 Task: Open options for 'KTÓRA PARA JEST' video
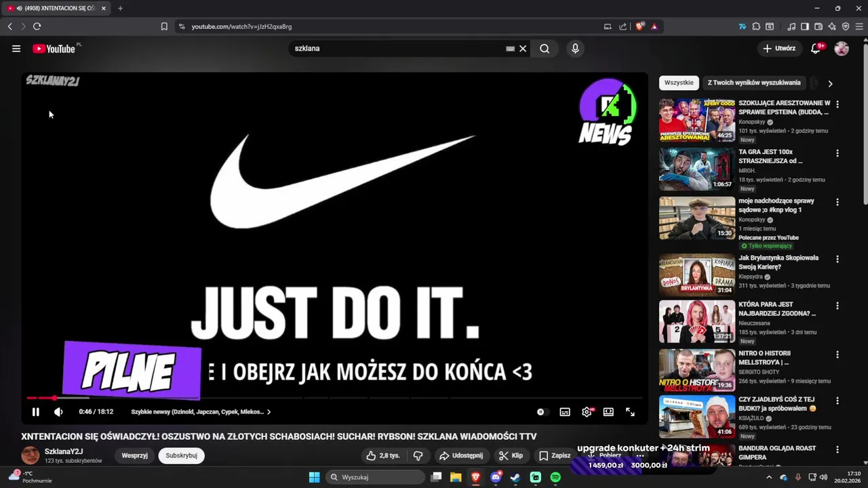837,306
